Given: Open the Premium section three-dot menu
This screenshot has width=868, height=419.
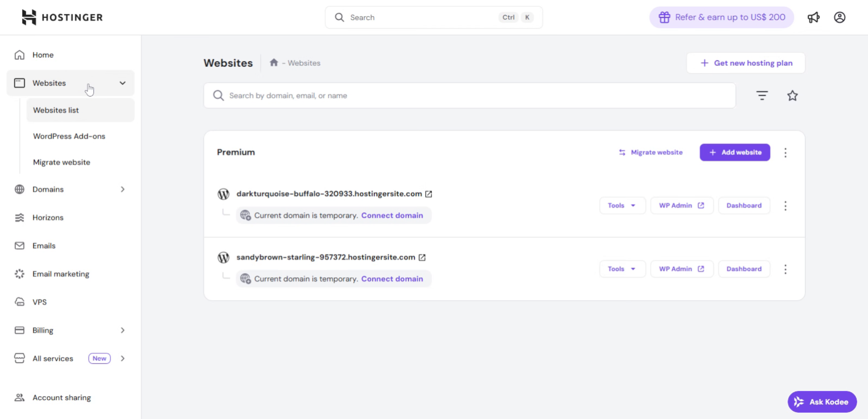Looking at the screenshot, I should coord(786,153).
